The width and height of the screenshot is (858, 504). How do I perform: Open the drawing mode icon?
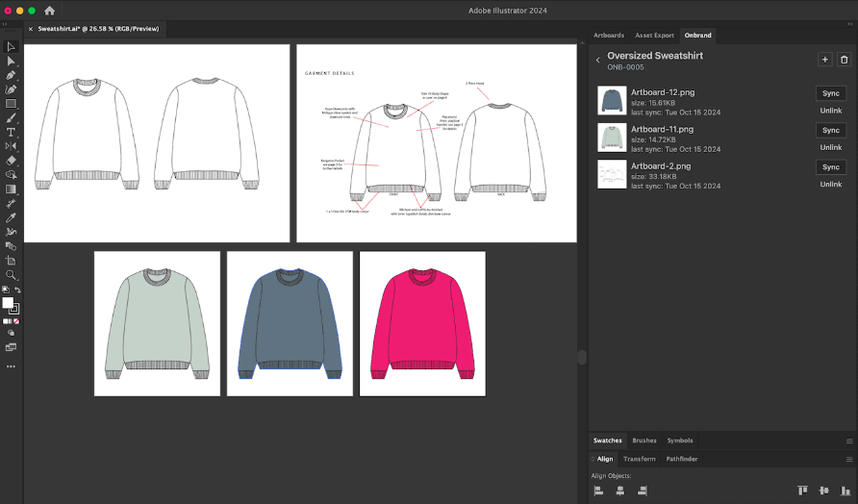[x=11, y=333]
